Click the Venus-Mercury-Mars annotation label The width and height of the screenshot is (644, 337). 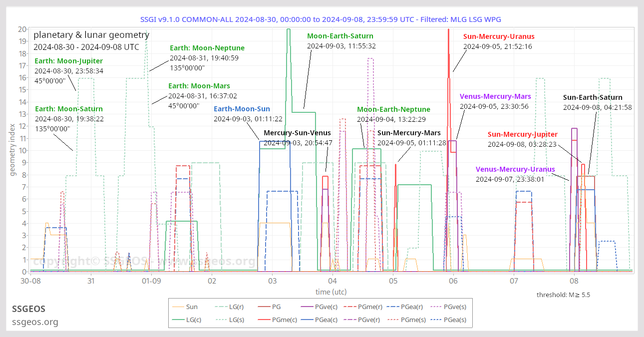[495, 96]
